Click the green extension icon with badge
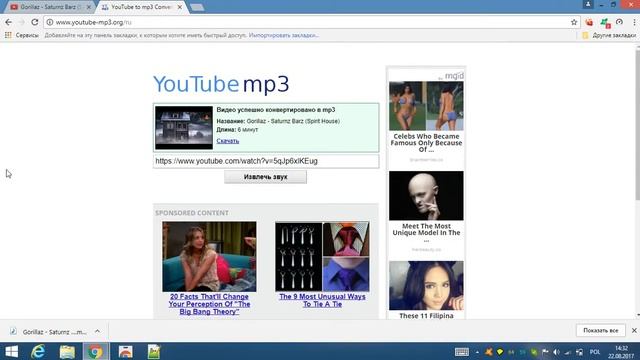The width and height of the screenshot is (640, 360). [x=605, y=22]
